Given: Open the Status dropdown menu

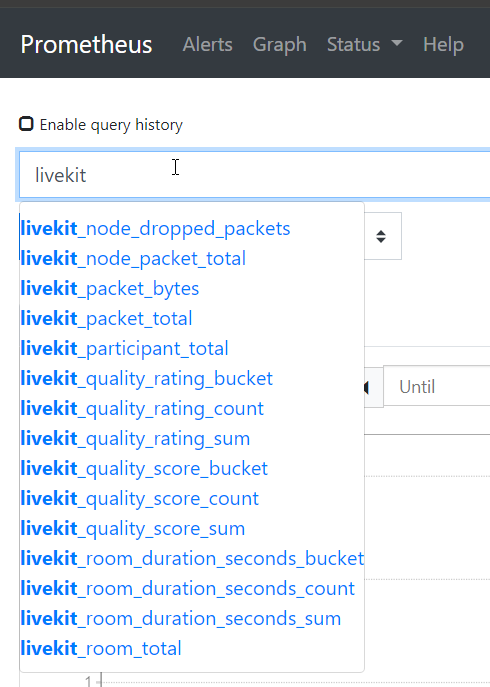Looking at the screenshot, I should [365, 44].
